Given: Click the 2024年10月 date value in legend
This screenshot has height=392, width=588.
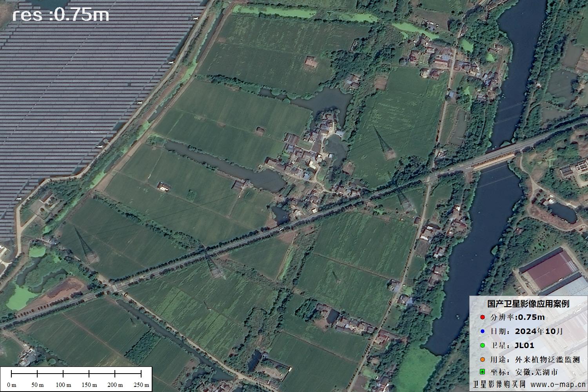Looking at the screenshot, I should tap(539, 331).
